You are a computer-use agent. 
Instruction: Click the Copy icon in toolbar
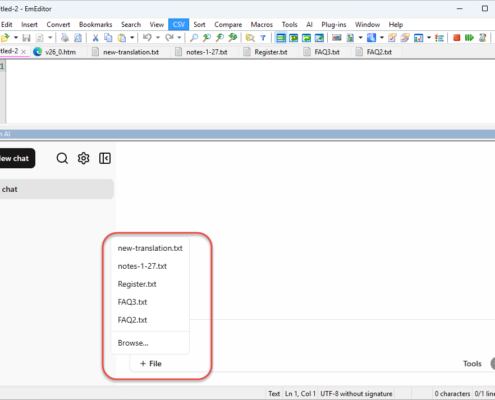[108, 38]
